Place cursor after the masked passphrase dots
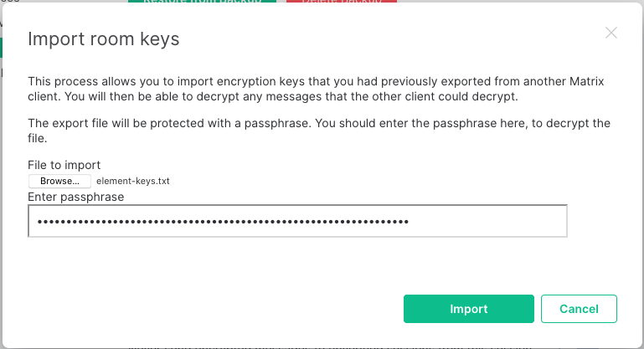644x349 pixels. tap(410, 222)
